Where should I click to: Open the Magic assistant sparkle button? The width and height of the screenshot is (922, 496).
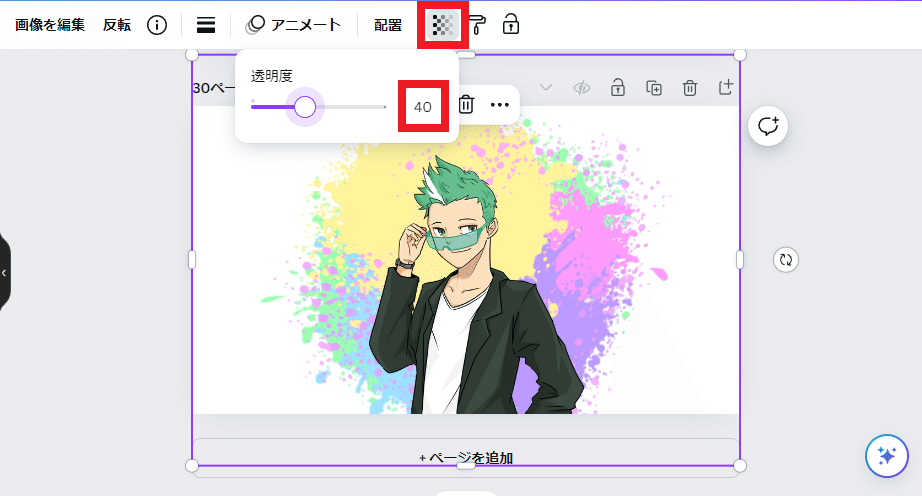click(x=887, y=455)
